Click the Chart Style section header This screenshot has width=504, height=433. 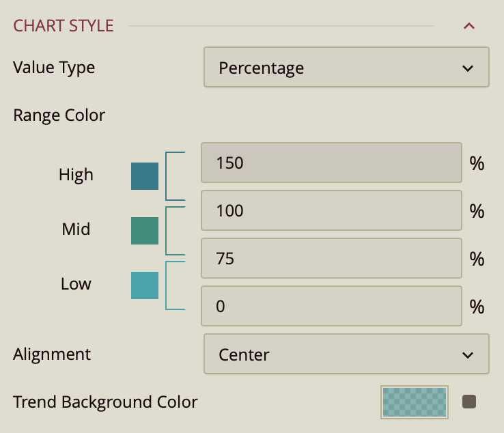coord(64,27)
